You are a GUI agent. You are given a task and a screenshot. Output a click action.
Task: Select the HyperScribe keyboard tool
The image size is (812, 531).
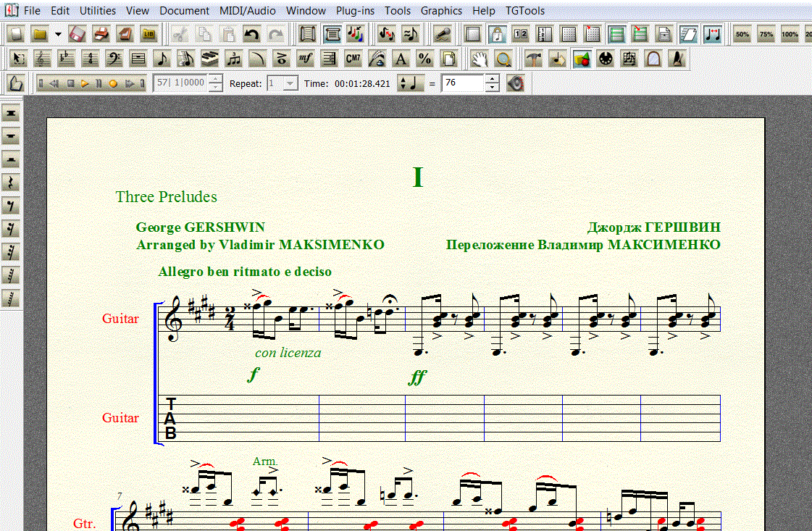click(209, 59)
